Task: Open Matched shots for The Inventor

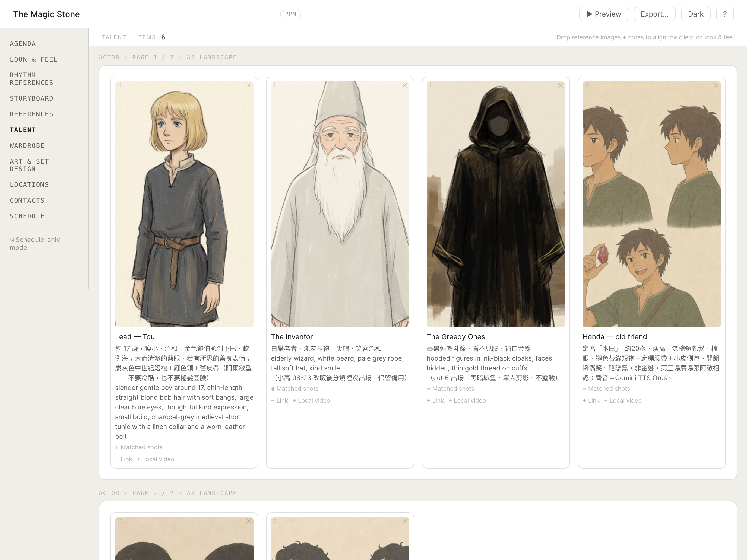Action: coord(295,389)
